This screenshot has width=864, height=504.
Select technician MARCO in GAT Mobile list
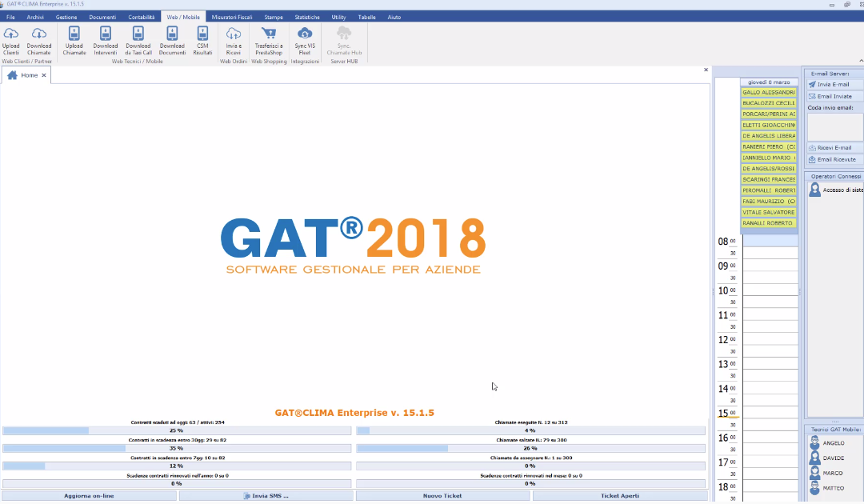tap(833, 473)
